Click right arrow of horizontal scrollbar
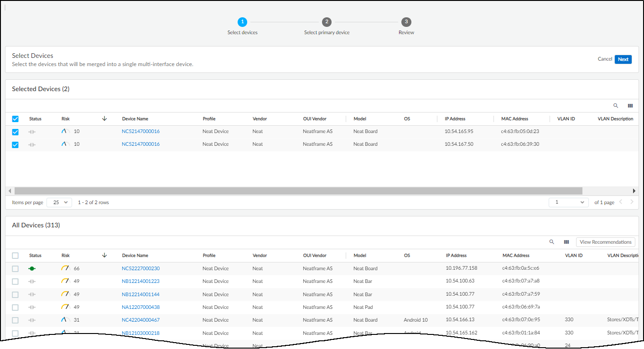644x349 pixels. coord(634,191)
